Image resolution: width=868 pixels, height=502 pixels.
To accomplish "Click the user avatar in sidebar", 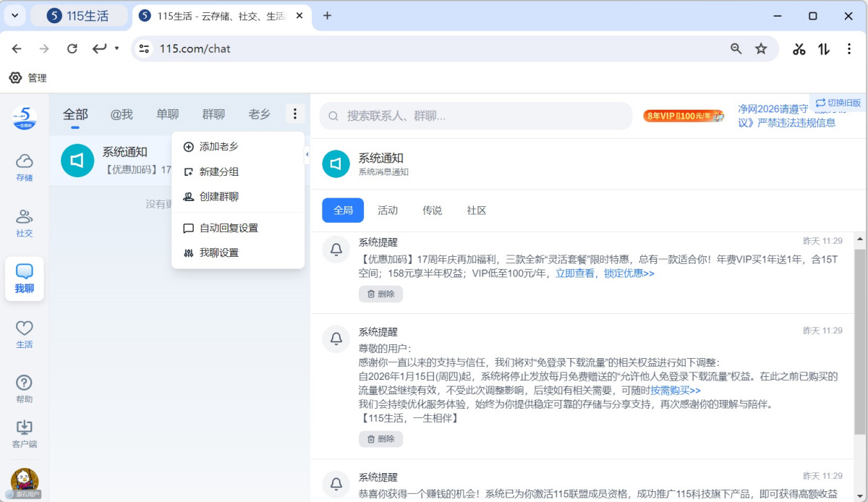I will coord(25,480).
